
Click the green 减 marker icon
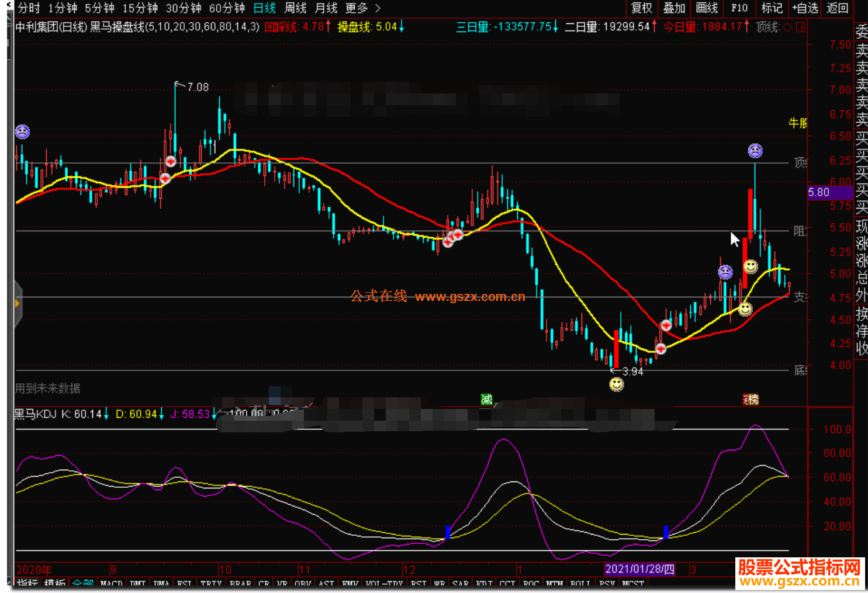pyautogui.click(x=486, y=400)
